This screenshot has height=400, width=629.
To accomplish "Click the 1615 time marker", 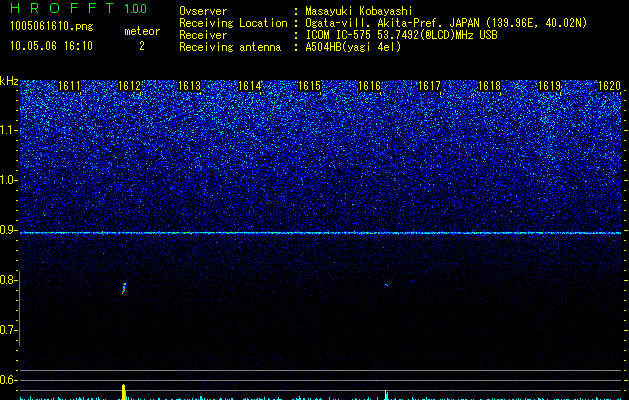I will click(x=310, y=86).
